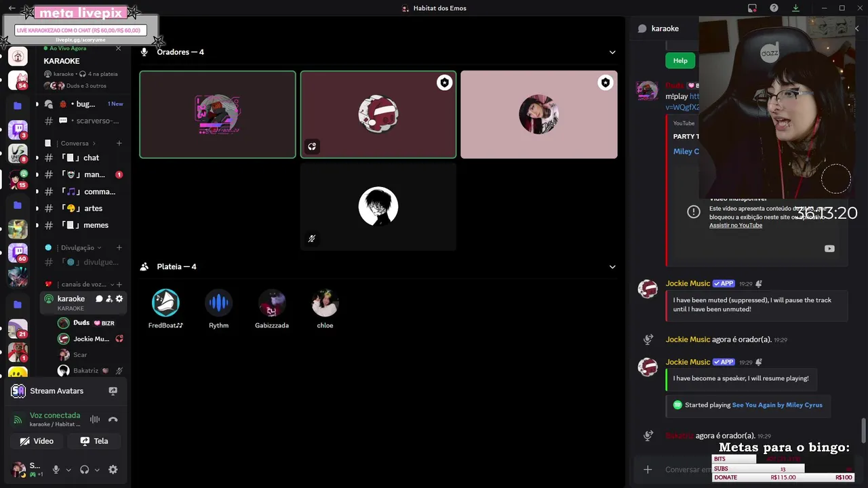
Task: Go back with the top-left arrow
Action: click(x=12, y=8)
